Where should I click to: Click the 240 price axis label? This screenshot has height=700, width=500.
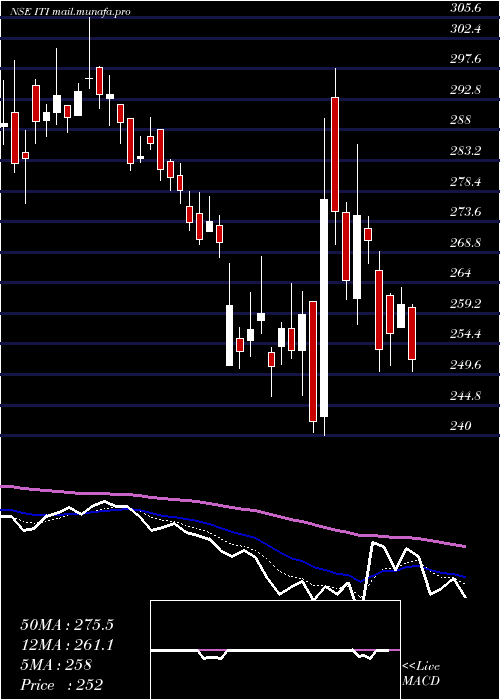[462, 426]
